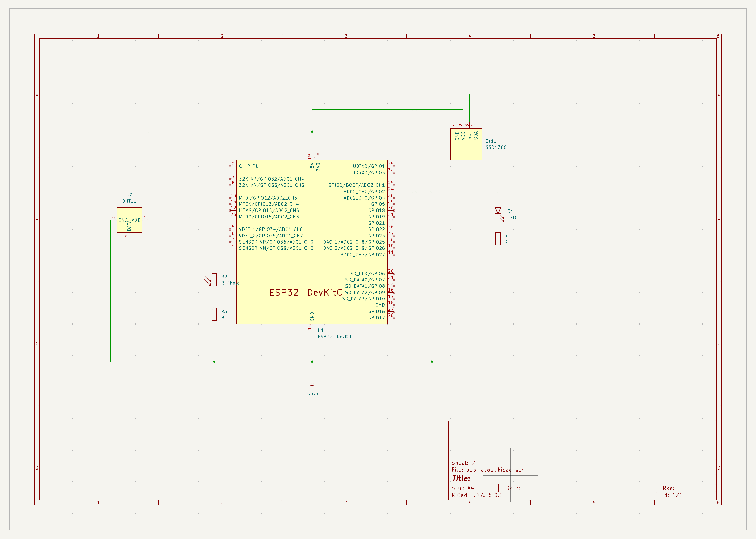The width and height of the screenshot is (756, 539).
Task: Select the R3 resistor symbol
Action: [214, 314]
